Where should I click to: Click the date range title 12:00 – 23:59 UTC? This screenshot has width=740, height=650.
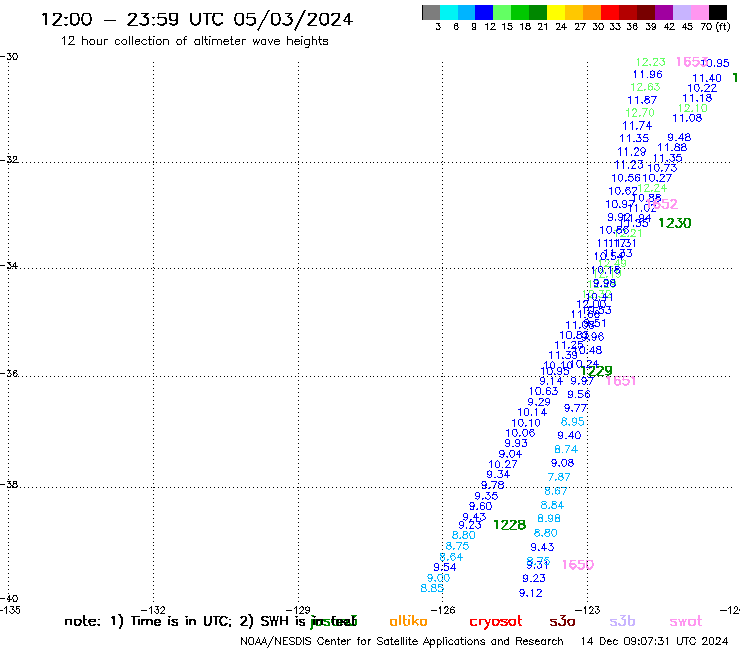[x=196, y=19]
